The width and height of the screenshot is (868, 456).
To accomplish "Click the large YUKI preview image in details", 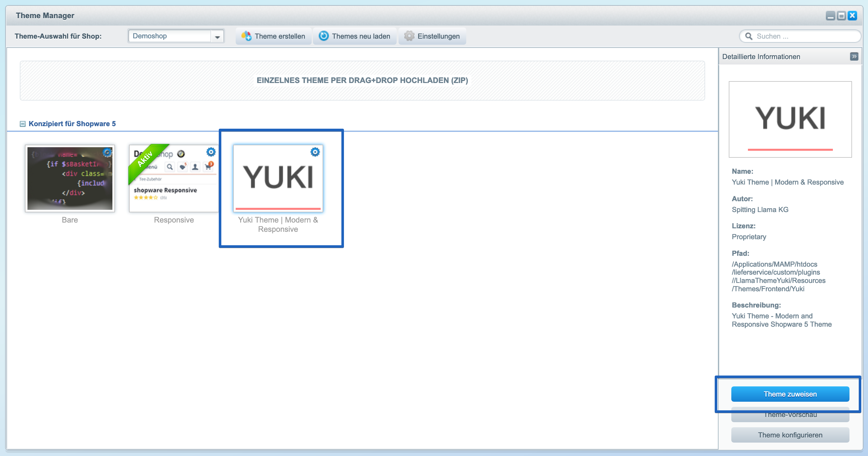I will click(790, 119).
